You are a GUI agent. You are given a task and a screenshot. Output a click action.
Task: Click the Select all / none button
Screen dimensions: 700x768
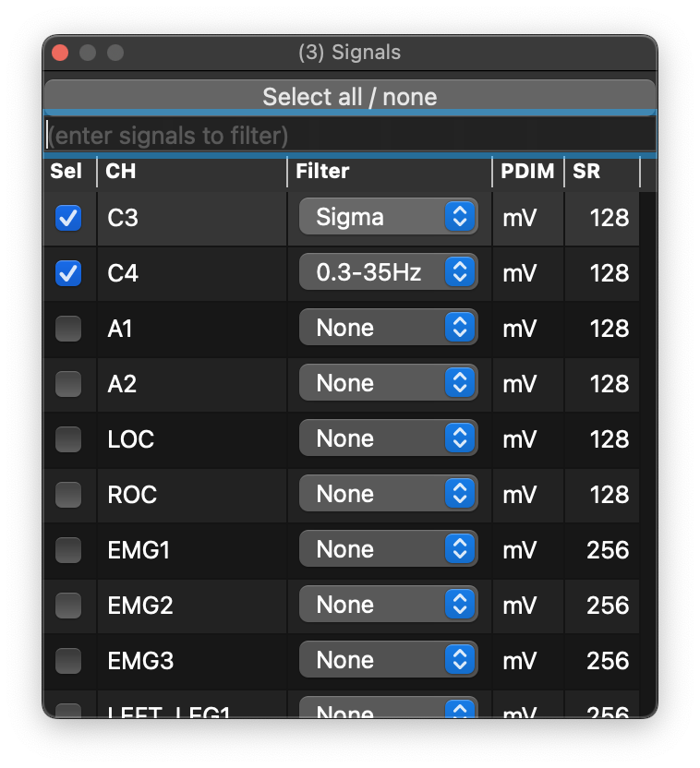point(349,97)
